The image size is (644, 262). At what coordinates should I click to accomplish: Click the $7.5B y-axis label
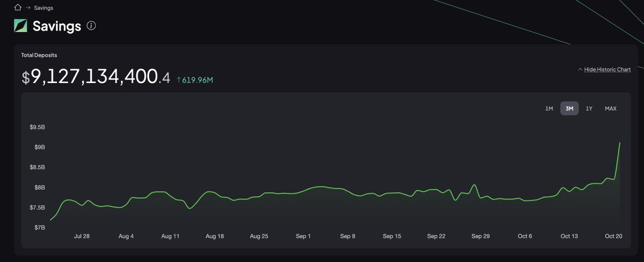click(38, 207)
